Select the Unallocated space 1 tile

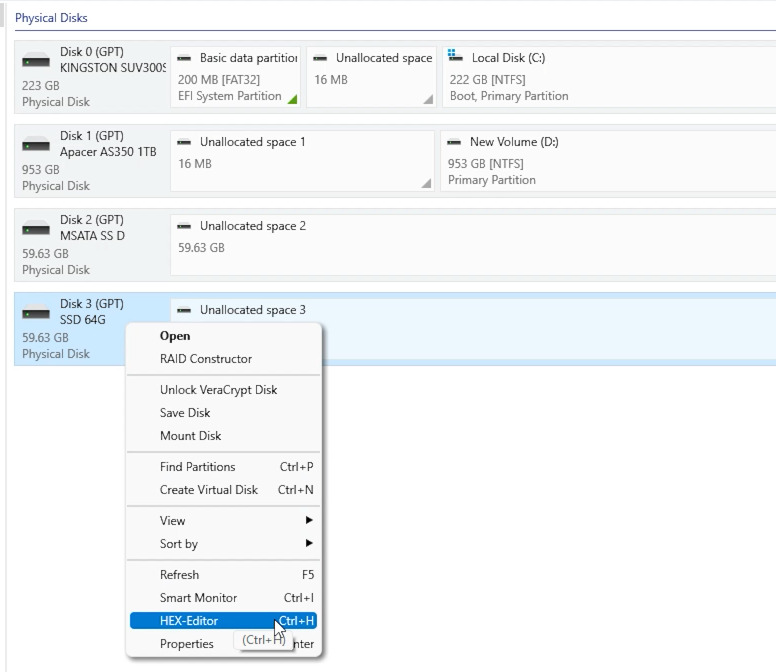click(302, 161)
